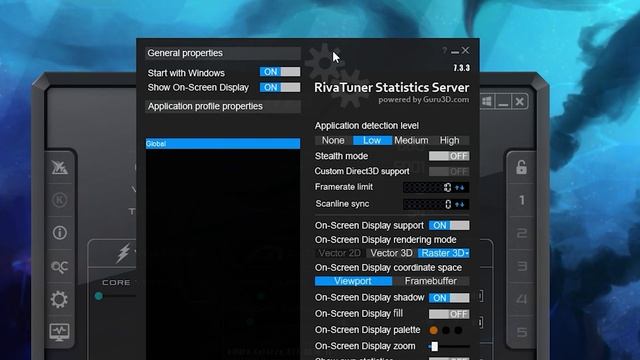
Task: Select profile slot 5 in Afterburner
Action: (522, 332)
